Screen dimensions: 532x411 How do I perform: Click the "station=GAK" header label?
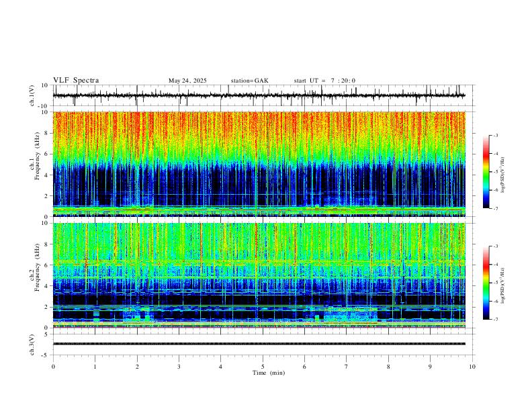(x=250, y=81)
